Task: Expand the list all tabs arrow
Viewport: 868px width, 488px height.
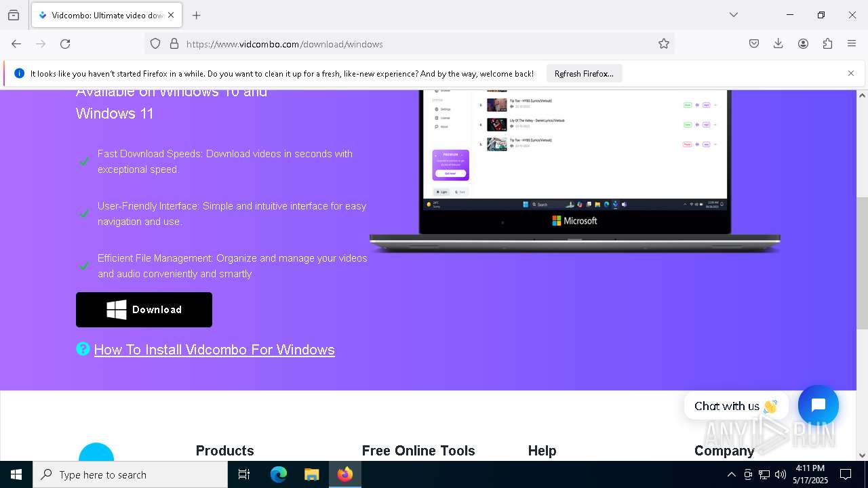Action: pyautogui.click(x=734, y=15)
